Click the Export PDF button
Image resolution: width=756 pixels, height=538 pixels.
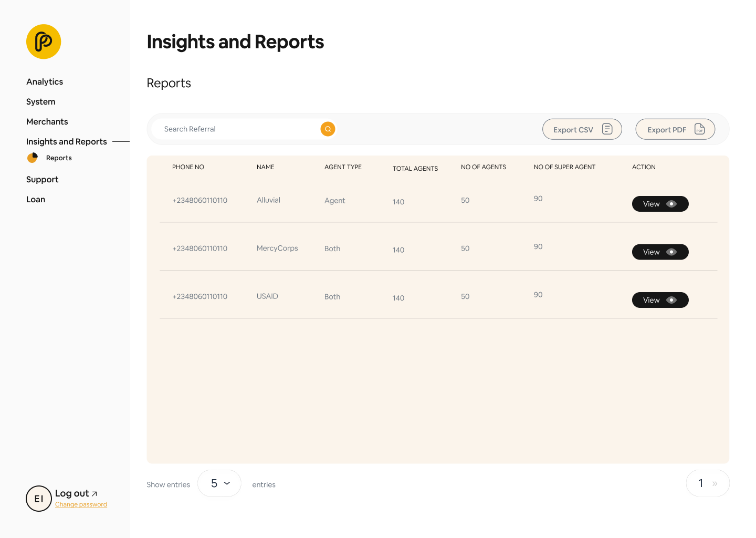click(675, 129)
